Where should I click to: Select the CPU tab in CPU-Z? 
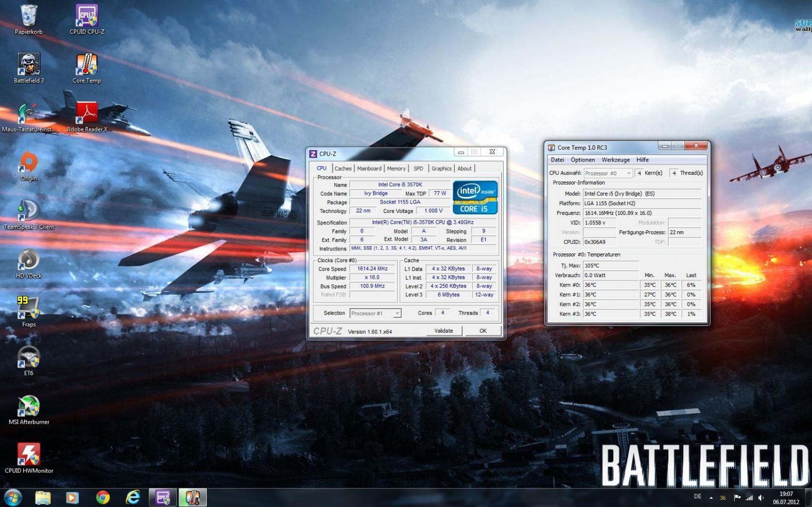click(x=322, y=168)
